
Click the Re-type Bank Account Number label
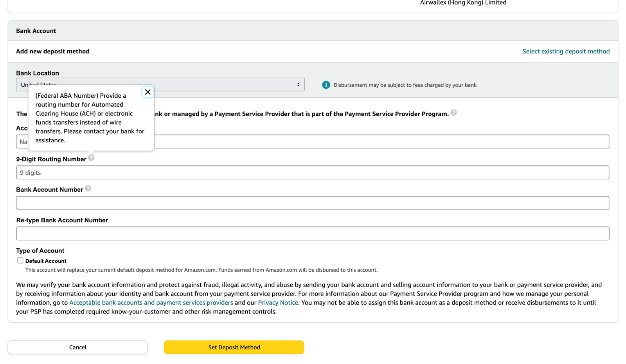62,221
